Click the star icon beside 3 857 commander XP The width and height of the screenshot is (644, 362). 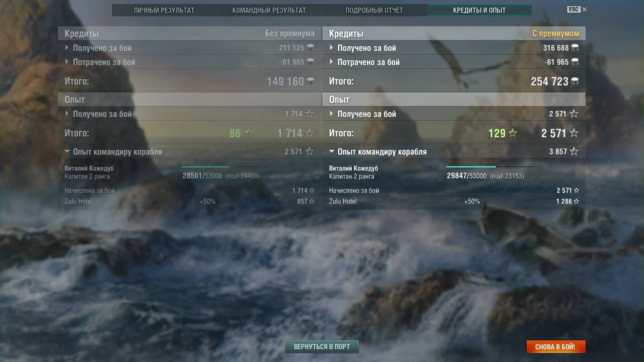point(574,151)
